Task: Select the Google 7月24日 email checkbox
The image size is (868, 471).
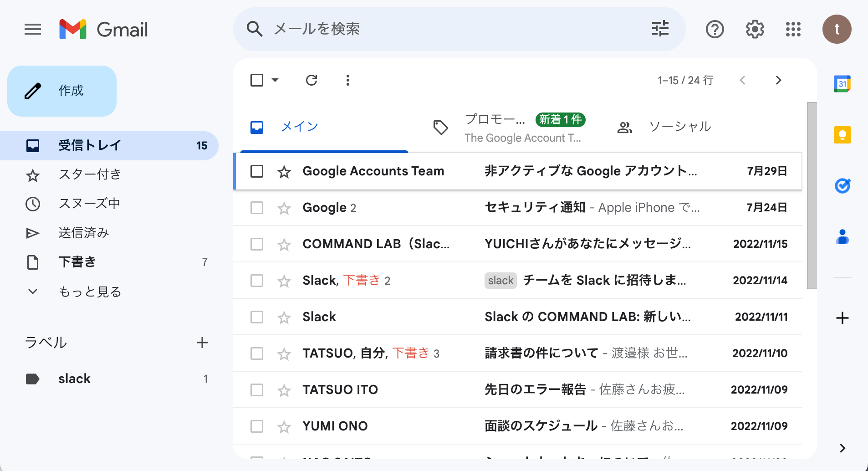Action: click(257, 208)
